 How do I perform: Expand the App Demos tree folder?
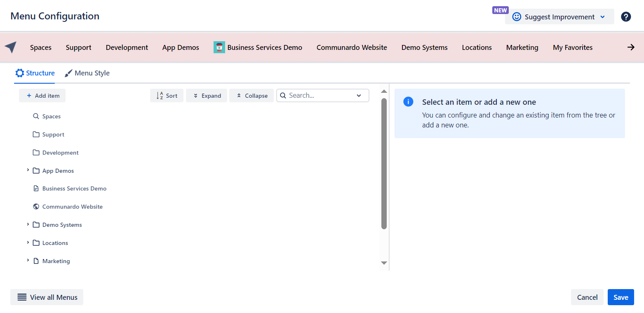[28, 170]
